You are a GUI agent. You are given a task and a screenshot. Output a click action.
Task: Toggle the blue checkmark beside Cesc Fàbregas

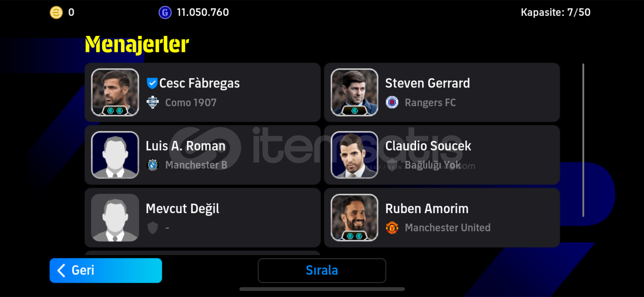pyautogui.click(x=152, y=83)
